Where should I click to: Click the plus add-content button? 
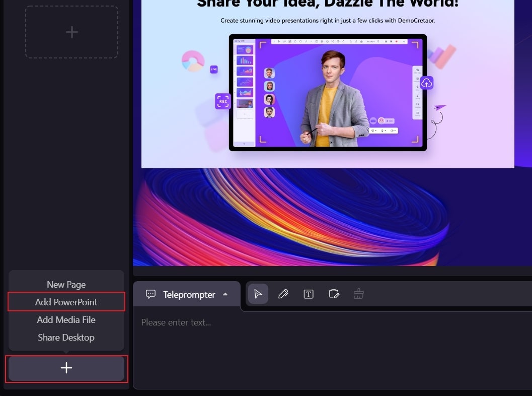[x=66, y=368]
